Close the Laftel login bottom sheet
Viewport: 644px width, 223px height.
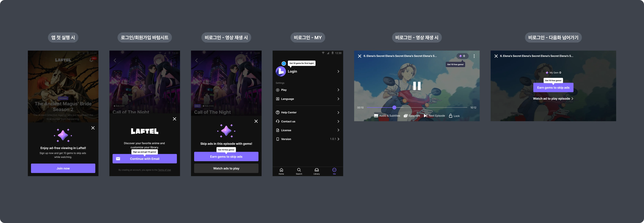tap(175, 119)
